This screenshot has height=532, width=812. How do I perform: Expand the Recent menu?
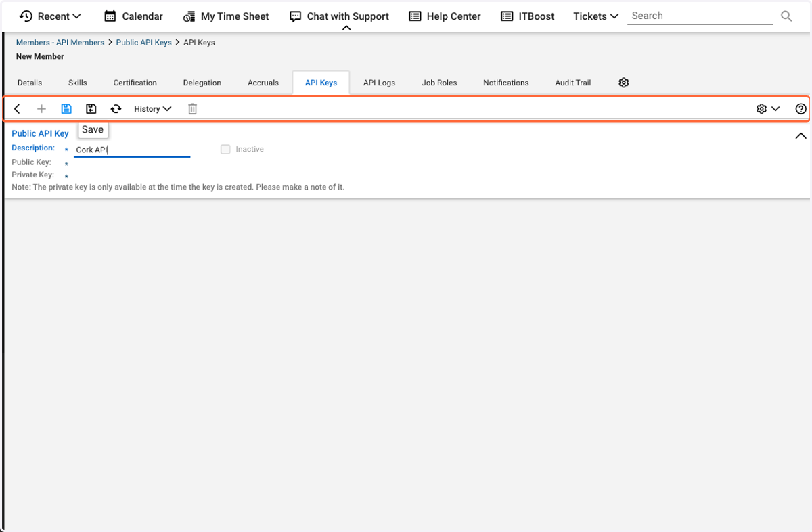coord(50,16)
